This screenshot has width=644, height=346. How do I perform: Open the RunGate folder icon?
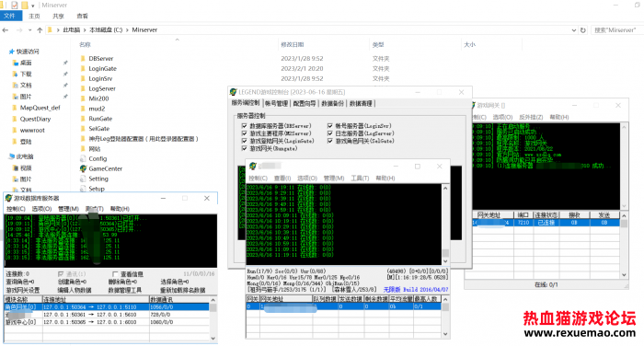pyautogui.click(x=83, y=119)
